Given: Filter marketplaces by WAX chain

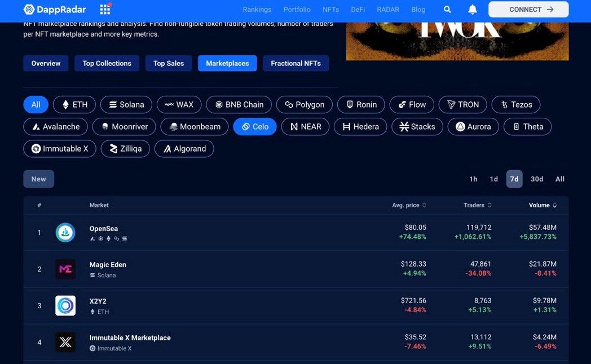Looking at the screenshot, I should coord(179,104).
